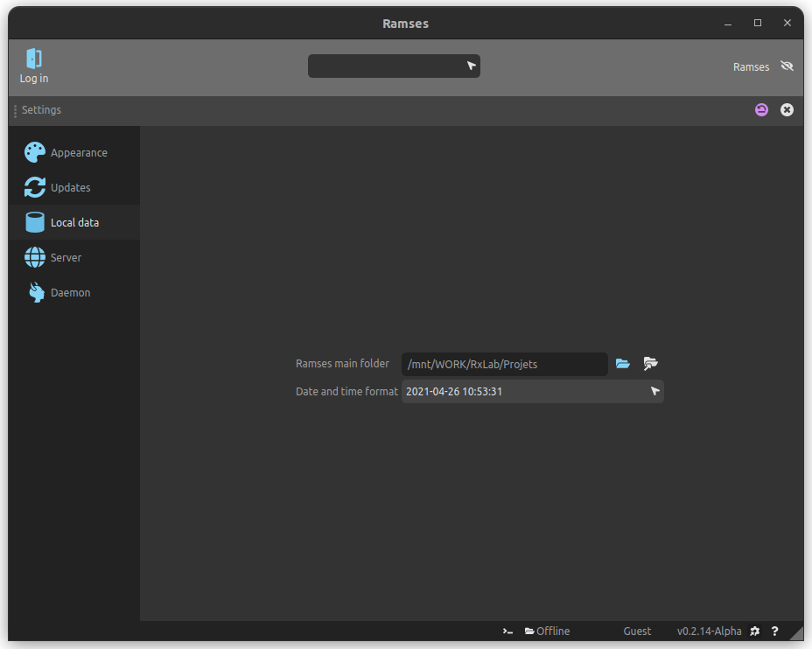The image size is (812, 649).
Task: Maximize the Ramses window
Action: (x=758, y=23)
